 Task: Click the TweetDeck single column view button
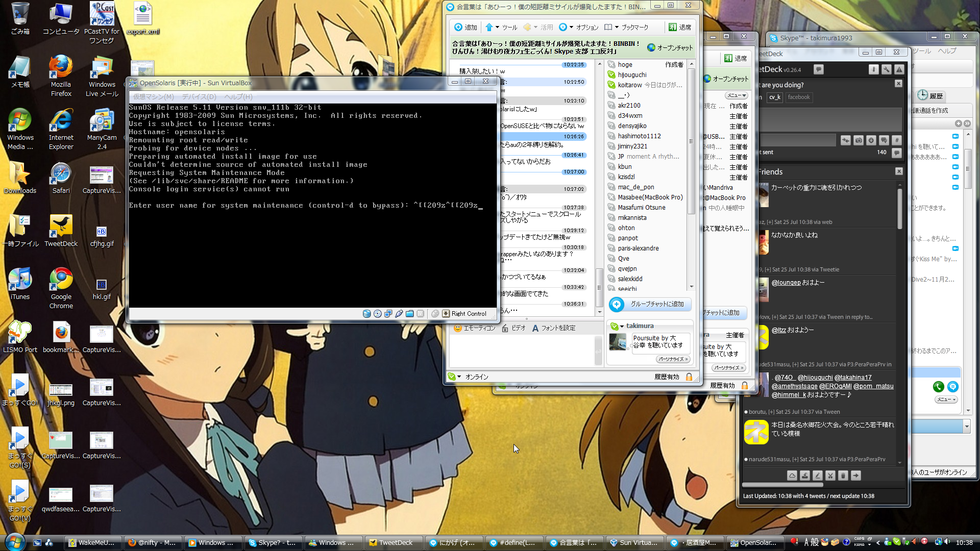(x=874, y=69)
